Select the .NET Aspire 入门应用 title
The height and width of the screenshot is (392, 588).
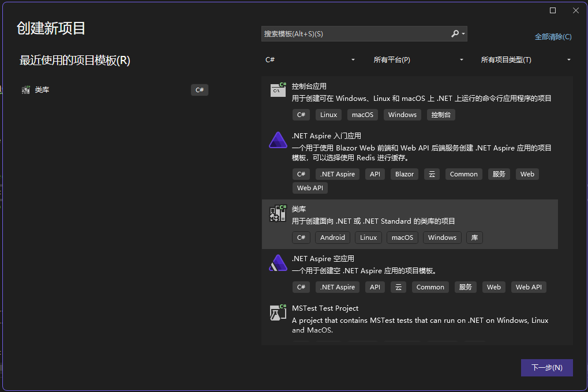326,135
